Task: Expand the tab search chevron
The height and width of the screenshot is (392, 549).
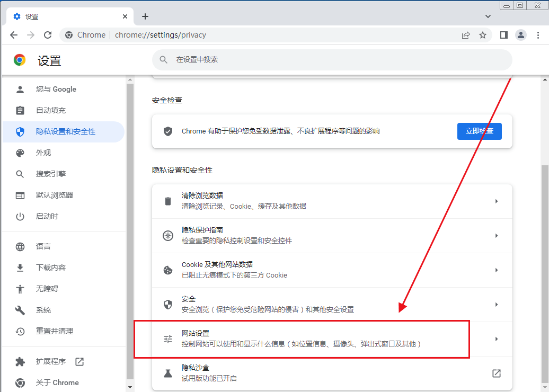Action: [488, 16]
